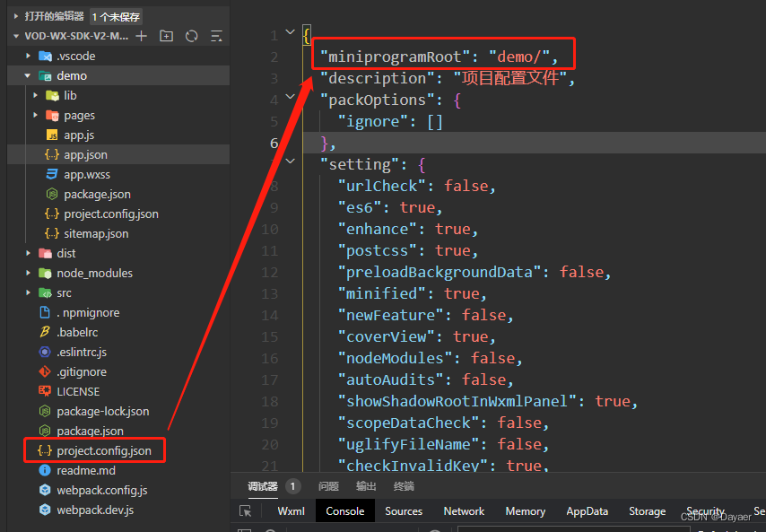Click the readme.md info icon
This screenshot has height=532, width=766.
click(45, 470)
